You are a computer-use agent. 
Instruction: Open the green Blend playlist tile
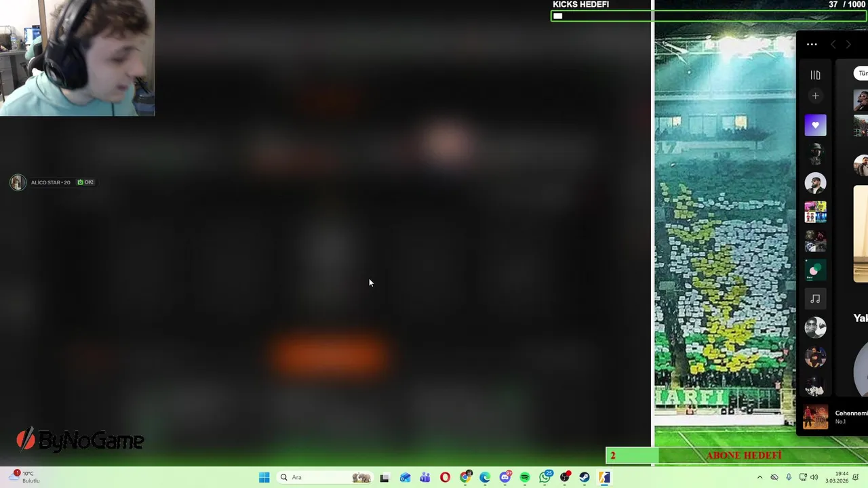click(x=815, y=270)
